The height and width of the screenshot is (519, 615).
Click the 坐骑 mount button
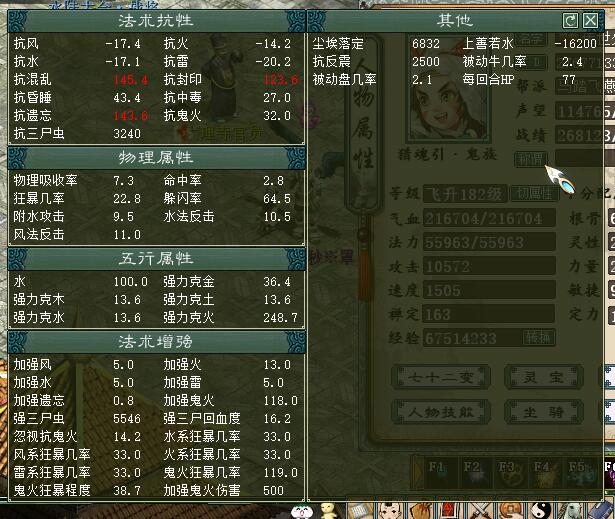[541, 412]
